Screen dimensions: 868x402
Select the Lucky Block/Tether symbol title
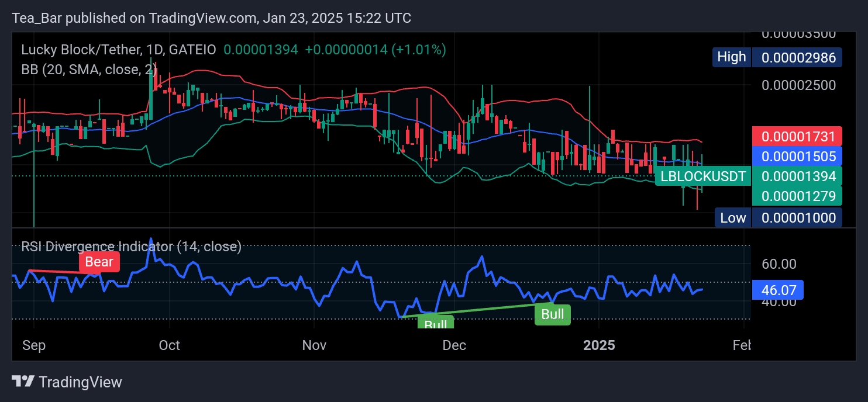click(119, 50)
